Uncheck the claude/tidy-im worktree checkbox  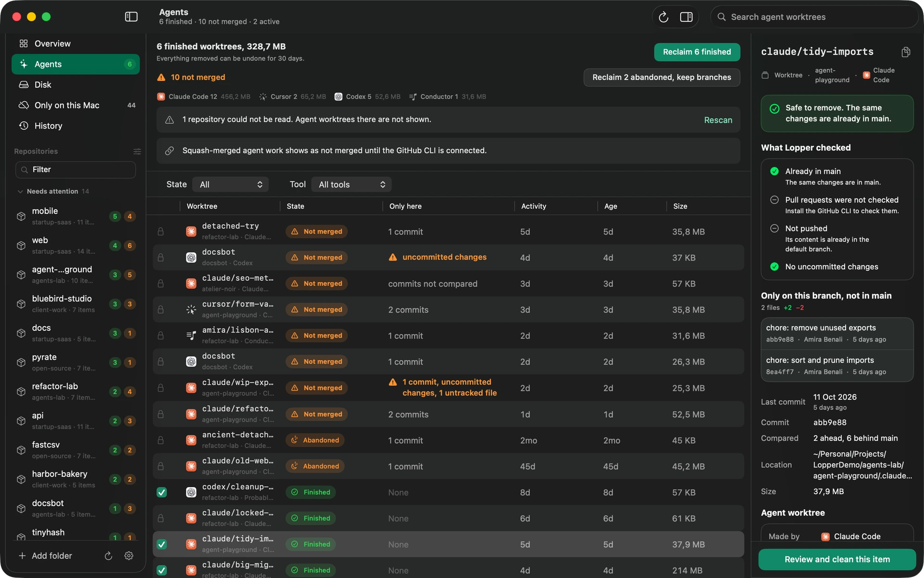(162, 544)
